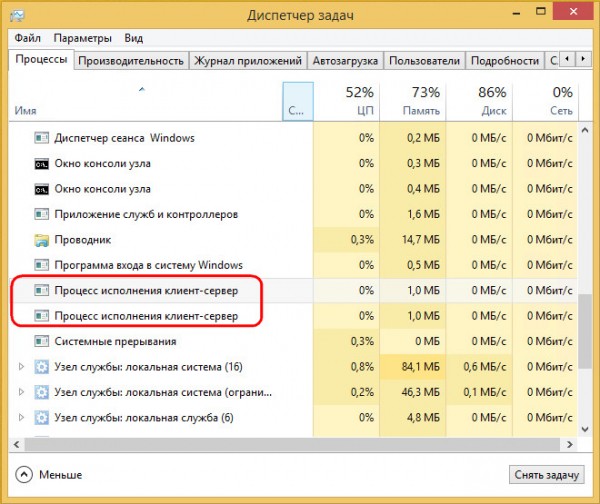Image resolution: width=600 pixels, height=504 pixels.
Task: Open the Вид menu
Action: [134, 38]
